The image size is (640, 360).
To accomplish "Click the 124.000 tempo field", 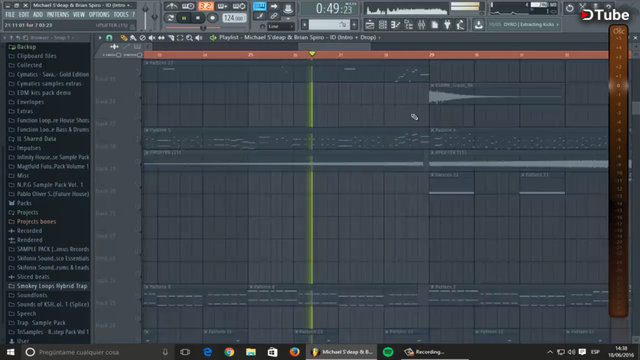I will [234, 18].
